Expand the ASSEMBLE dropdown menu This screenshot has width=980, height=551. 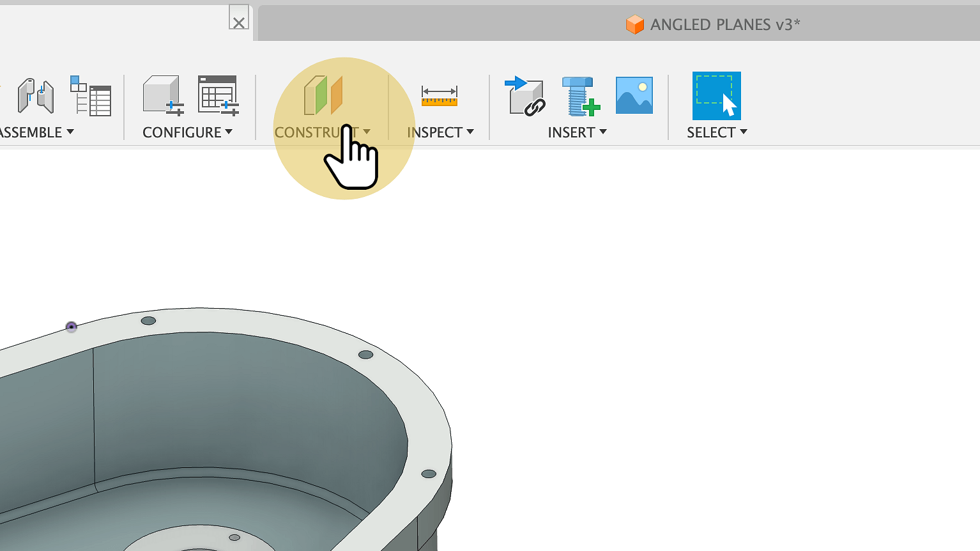point(36,132)
